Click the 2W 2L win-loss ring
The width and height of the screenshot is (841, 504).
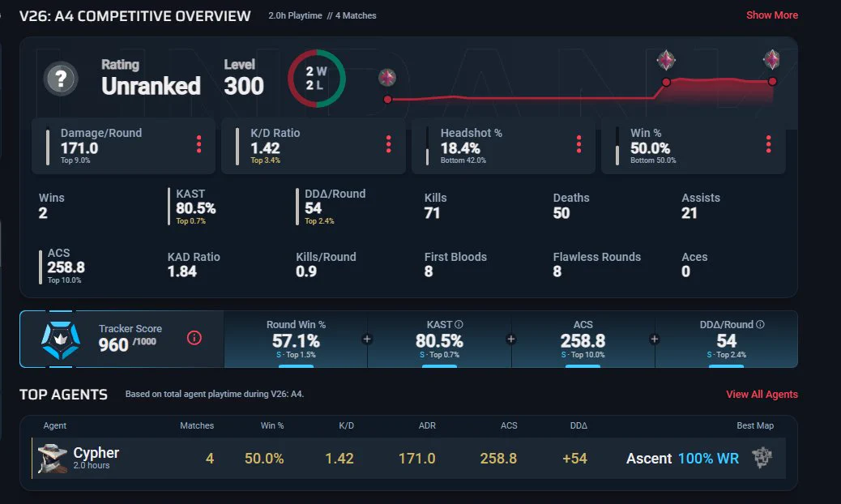tap(317, 79)
